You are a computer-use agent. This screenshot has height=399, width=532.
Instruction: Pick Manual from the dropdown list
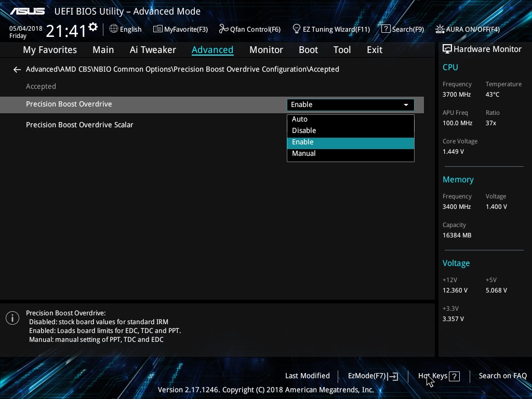click(x=351, y=153)
